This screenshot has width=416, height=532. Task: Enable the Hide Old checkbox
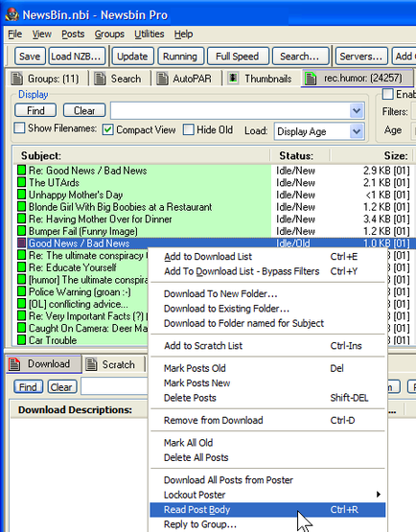click(x=188, y=129)
